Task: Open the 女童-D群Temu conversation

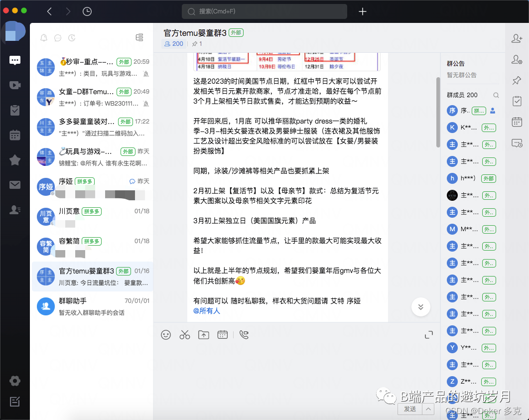Action: pos(92,98)
